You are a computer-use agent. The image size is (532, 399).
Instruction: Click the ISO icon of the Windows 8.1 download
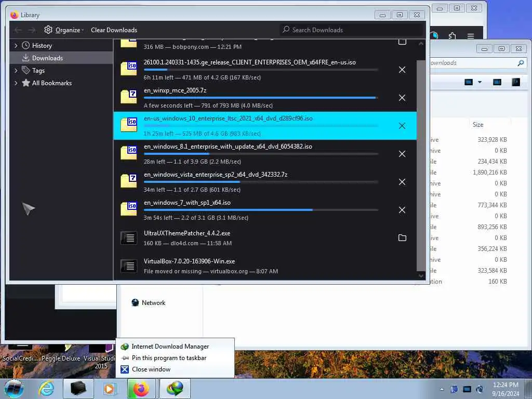coord(129,153)
